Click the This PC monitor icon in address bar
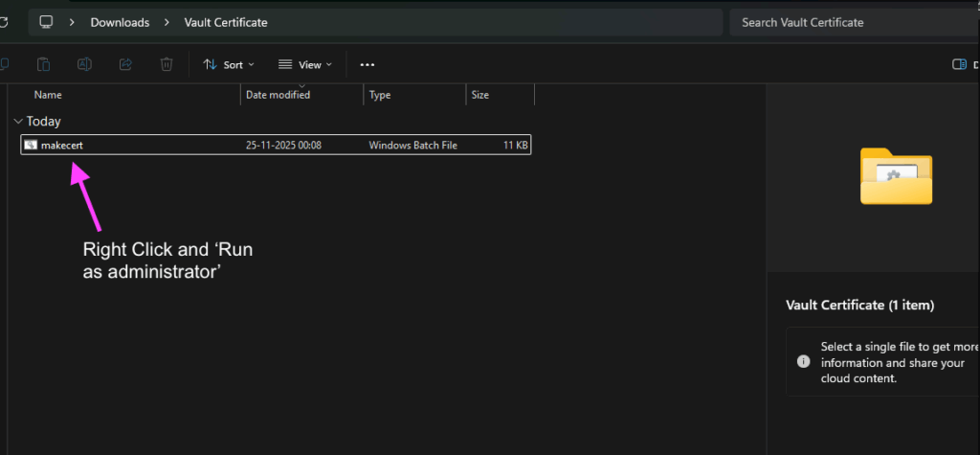 (46, 22)
